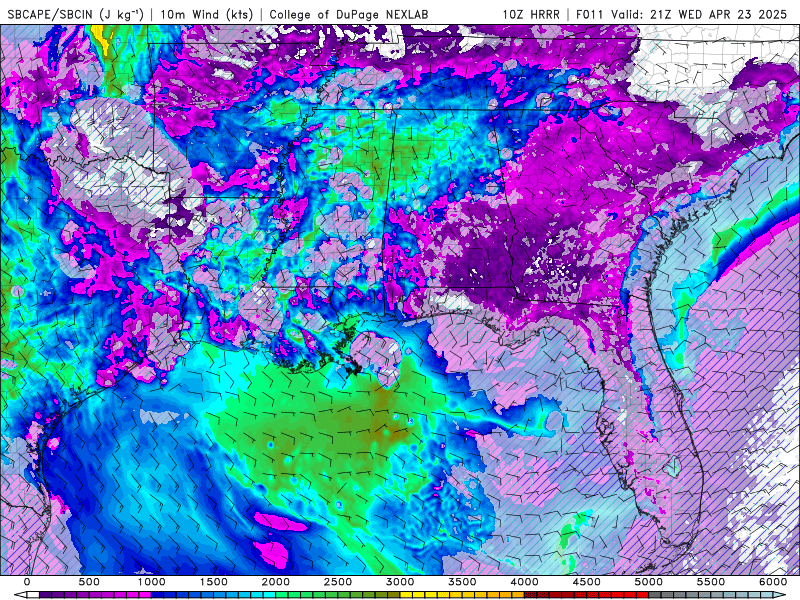
Task: Click the '5000' label on the color scale
Action: 649,582
